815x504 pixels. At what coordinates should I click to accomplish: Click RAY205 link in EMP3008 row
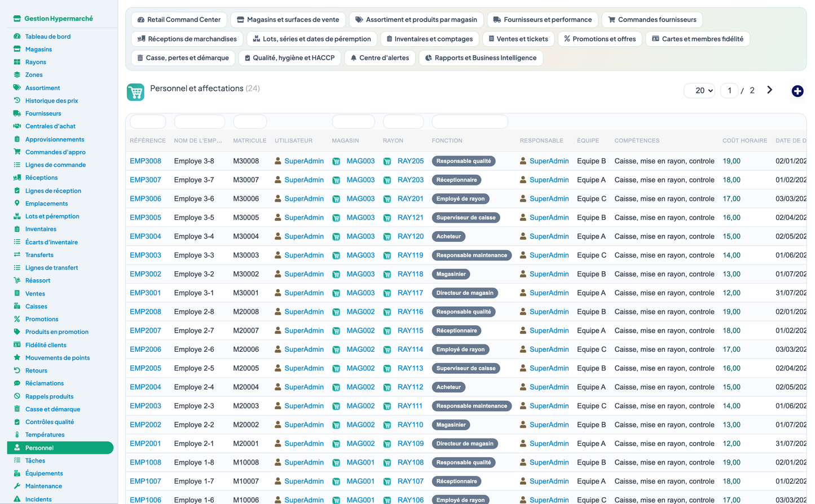click(x=411, y=161)
